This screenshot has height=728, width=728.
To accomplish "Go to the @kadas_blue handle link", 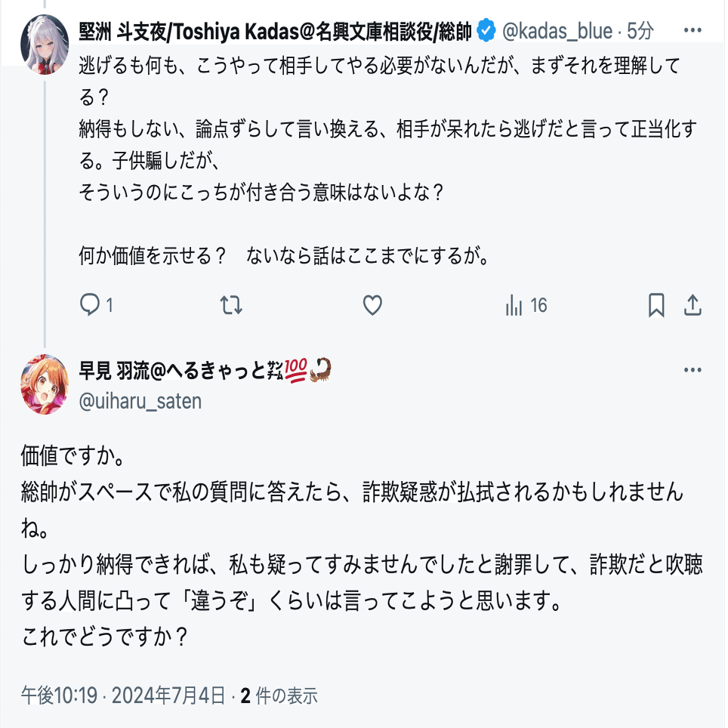I will [557, 31].
